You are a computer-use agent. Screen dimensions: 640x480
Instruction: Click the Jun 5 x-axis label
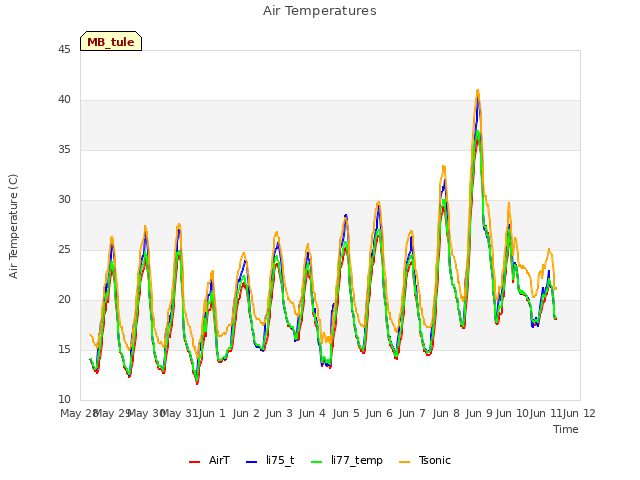click(x=346, y=413)
